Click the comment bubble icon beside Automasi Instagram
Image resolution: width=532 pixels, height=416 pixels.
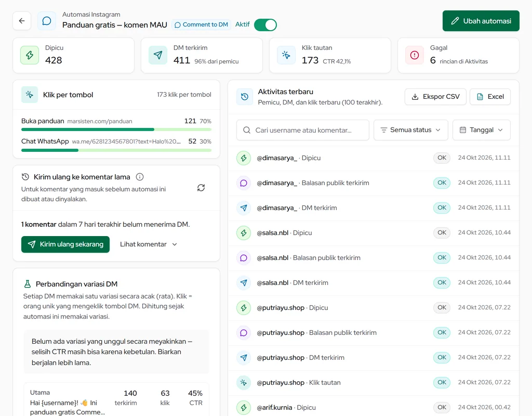(46, 21)
